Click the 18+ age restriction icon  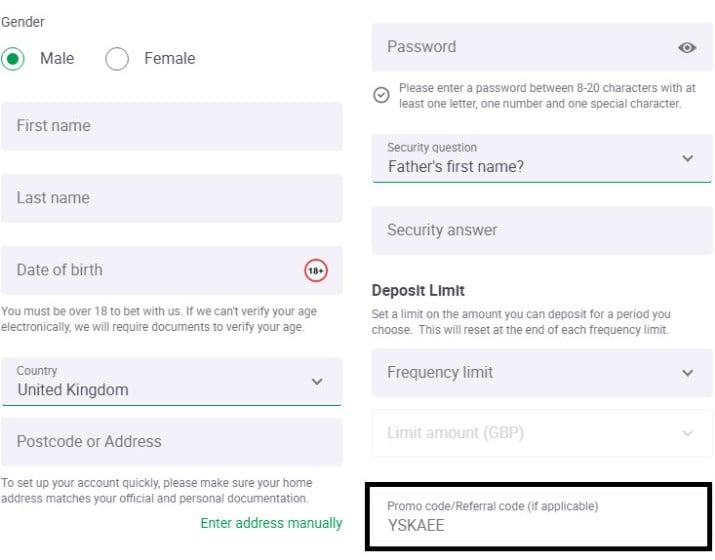[x=316, y=270]
